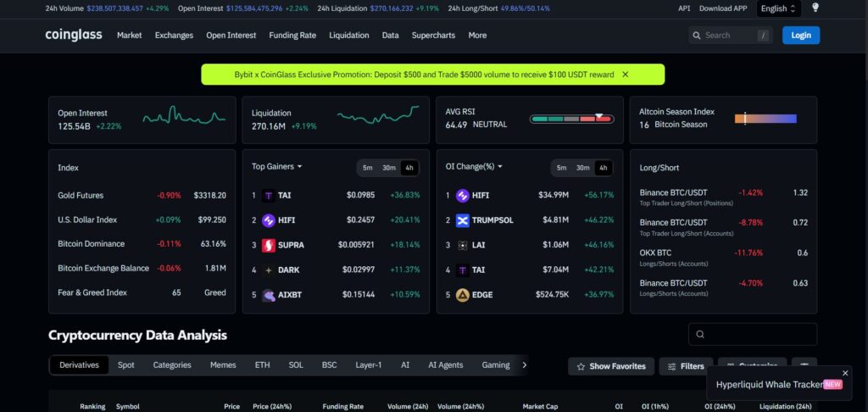Image resolution: width=868 pixels, height=412 pixels.
Task: Open the Open Interest sparkline chart
Action: pyautogui.click(x=184, y=116)
